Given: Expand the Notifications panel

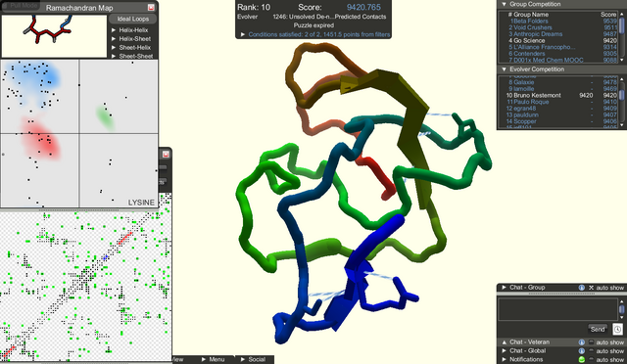Looking at the screenshot, I should tap(504, 360).
